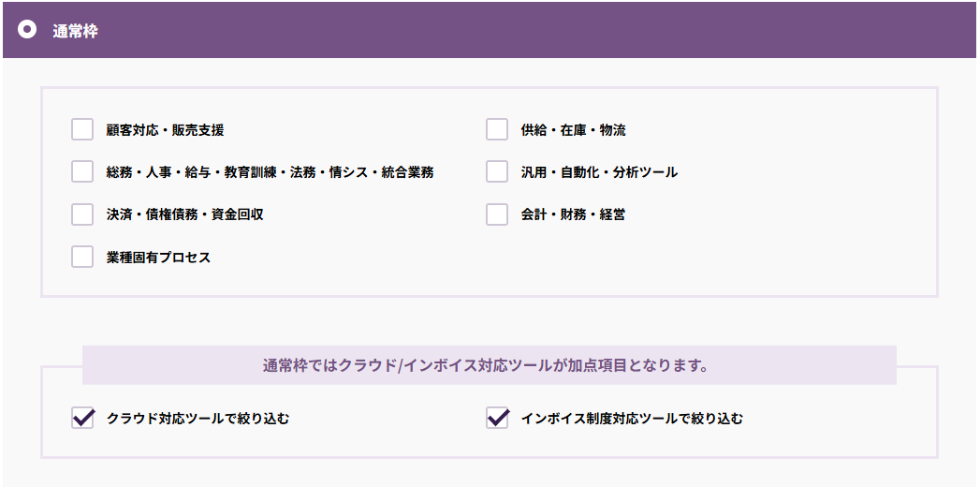Tick the 会計・財務・経営 checkbox

point(497,214)
